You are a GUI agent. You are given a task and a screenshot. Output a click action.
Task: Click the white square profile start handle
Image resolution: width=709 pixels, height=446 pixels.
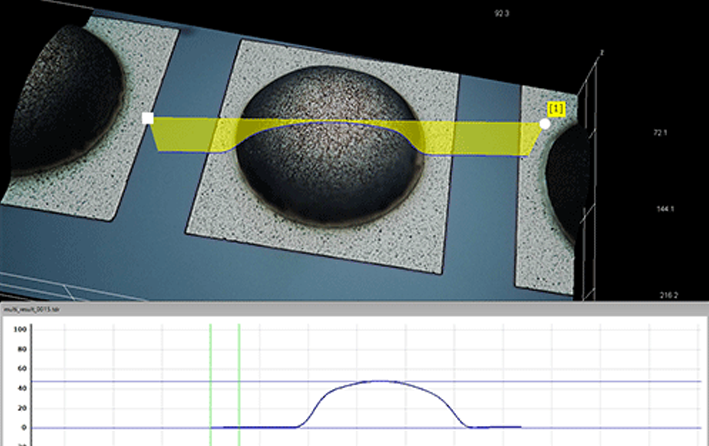(148, 118)
